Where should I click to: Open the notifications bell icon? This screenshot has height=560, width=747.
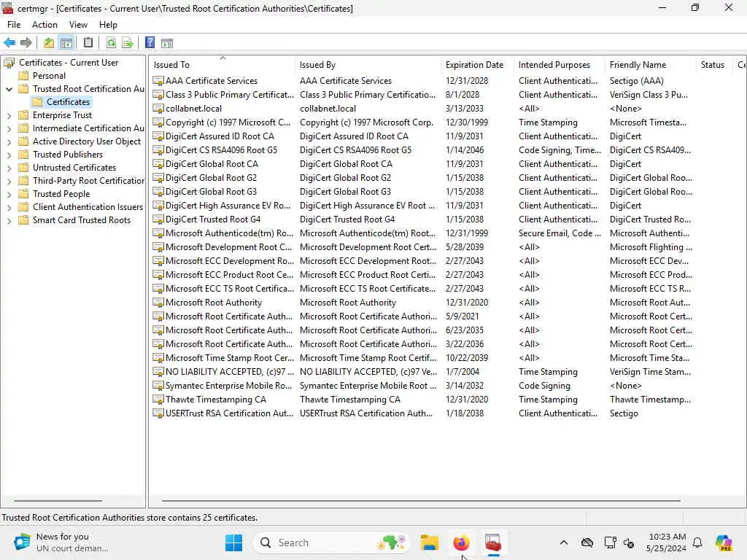click(697, 542)
